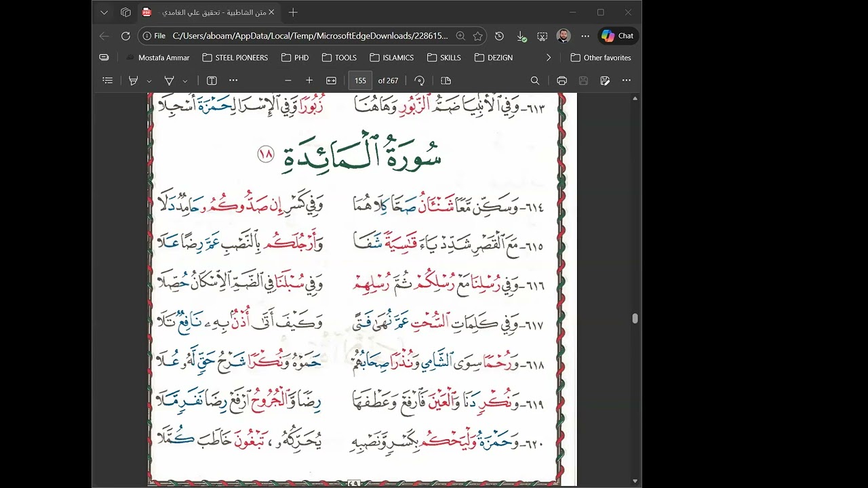
Task: Open the PDF table of contents sidebar
Action: (x=107, y=81)
